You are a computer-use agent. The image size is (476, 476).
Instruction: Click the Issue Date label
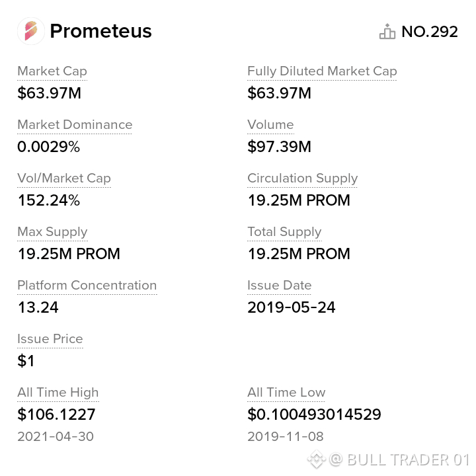pyautogui.click(x=279, y=285)
